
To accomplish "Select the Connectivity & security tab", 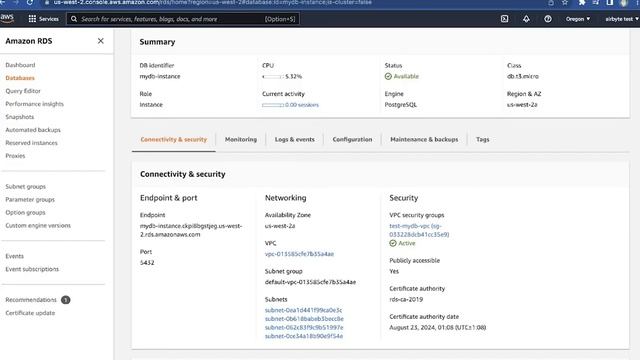I will 173,140.
